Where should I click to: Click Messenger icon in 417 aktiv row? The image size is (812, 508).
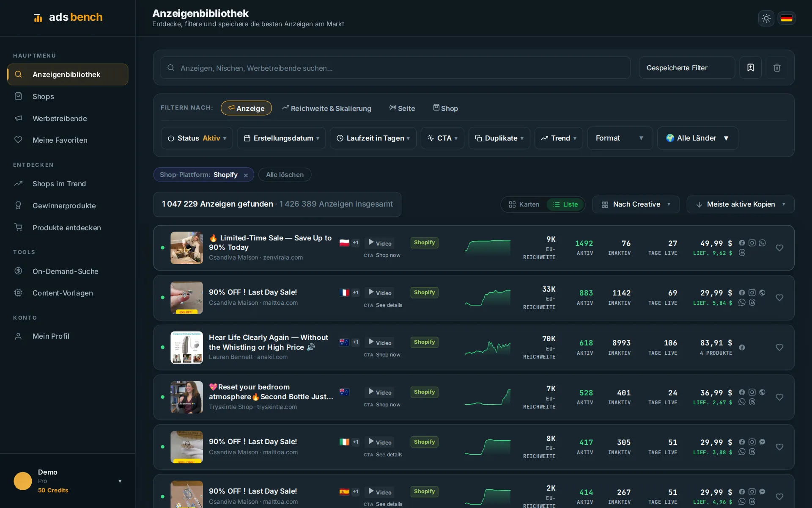click(762, 442)
